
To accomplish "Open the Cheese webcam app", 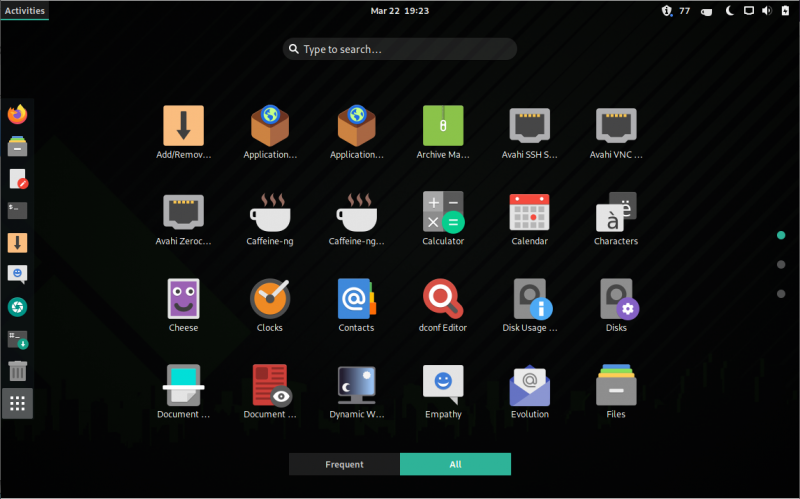I will 183,305.
